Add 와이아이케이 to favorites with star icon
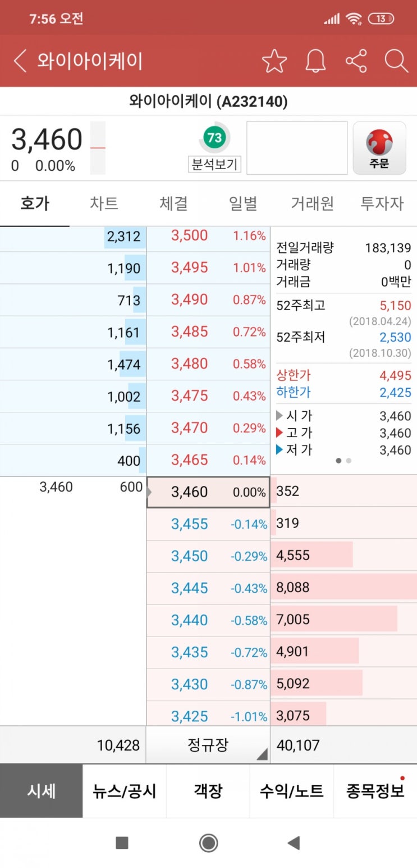417x868 pixels. click(274, 60)
